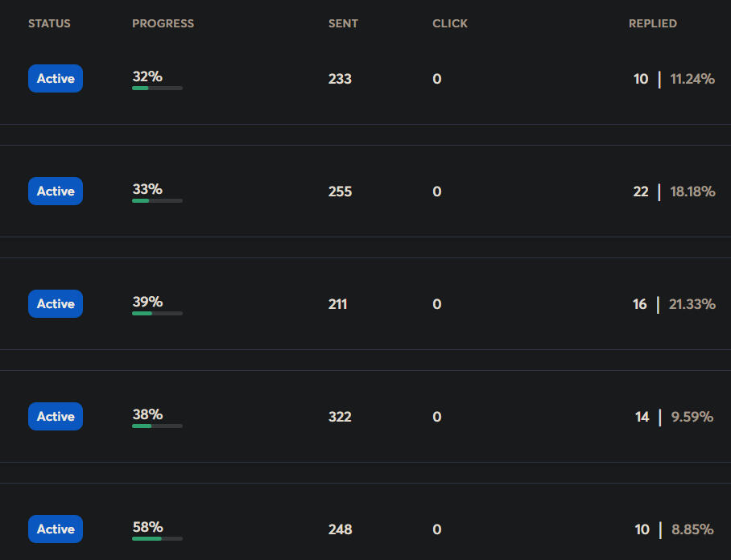The height and width of the screenshot is (560, 731).
Task: Sort by the STATUS column header
Action: pos(49,23)
